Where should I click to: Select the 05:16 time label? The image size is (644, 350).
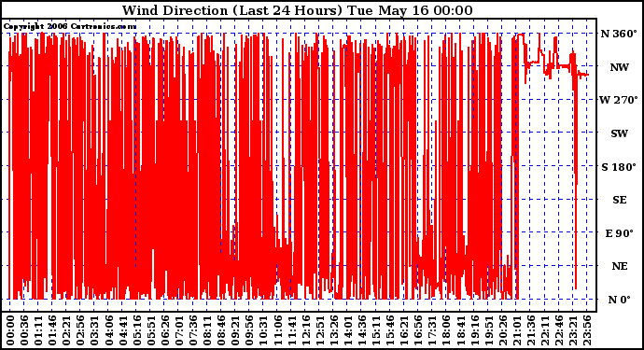(137, 330)
